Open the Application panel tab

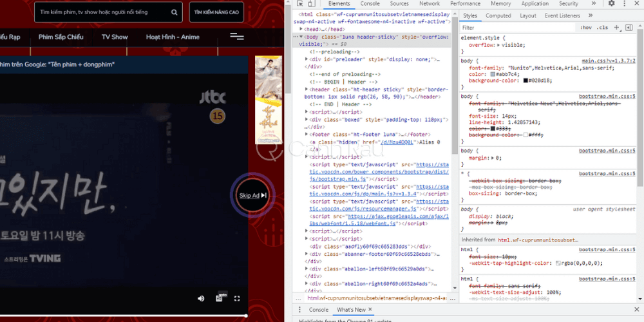(x=535, y=4)
